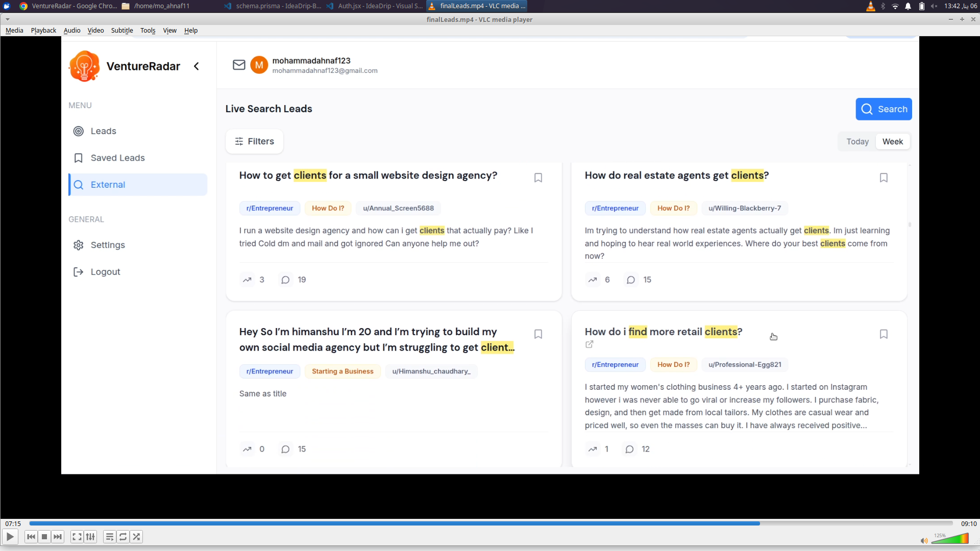Toggle random playback in VLC
This screenshot has height=551, width=980.
[136, 537]
